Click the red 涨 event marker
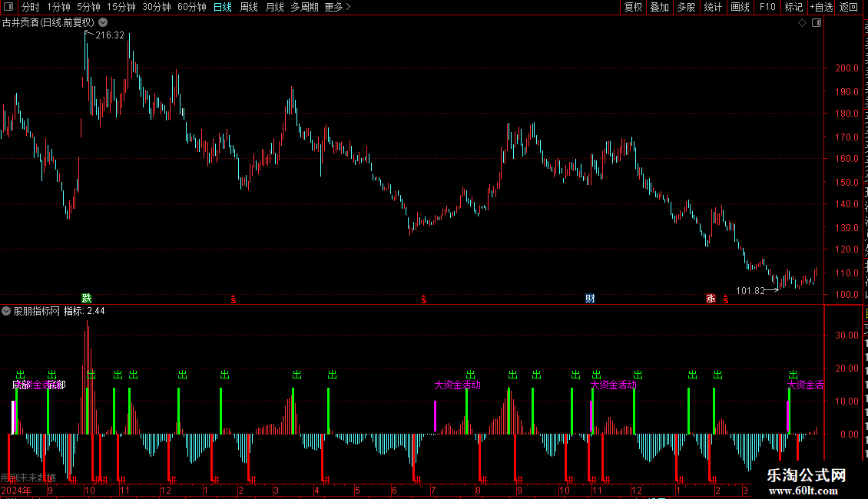The height and width of the screenshot is (499, 868). coord(711,298)
